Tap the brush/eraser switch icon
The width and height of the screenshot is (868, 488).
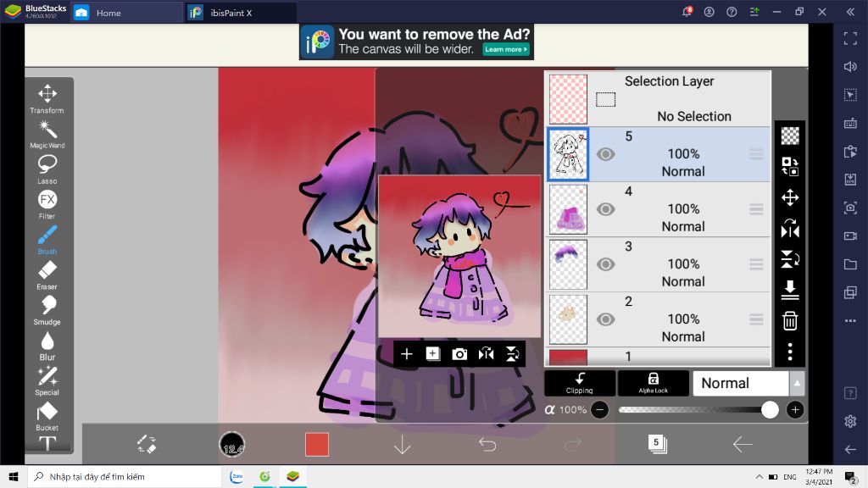coord(147,444)
